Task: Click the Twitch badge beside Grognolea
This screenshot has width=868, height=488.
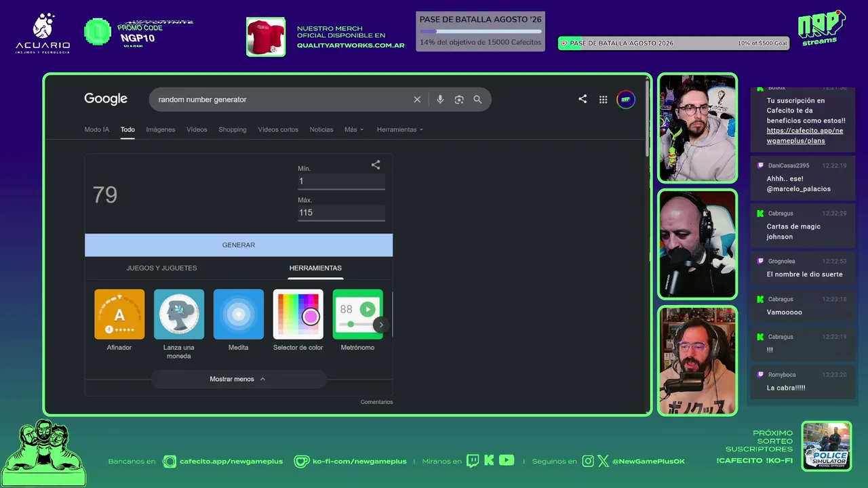Action: (x=760, y=261)
